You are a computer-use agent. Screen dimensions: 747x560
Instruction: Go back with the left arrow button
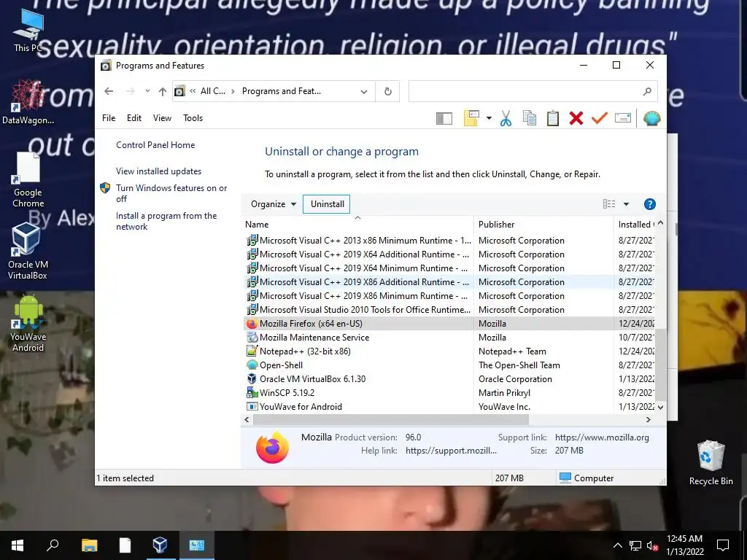coord(109,91)
